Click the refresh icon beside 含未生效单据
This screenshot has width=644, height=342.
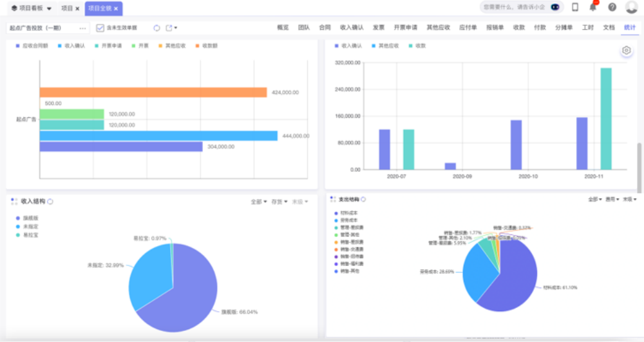click(156, 28)
